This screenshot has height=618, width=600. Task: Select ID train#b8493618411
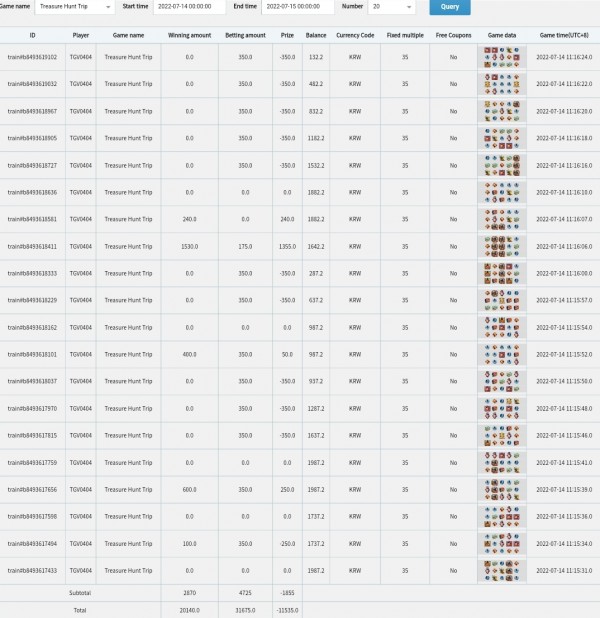[x=32, y=246]
